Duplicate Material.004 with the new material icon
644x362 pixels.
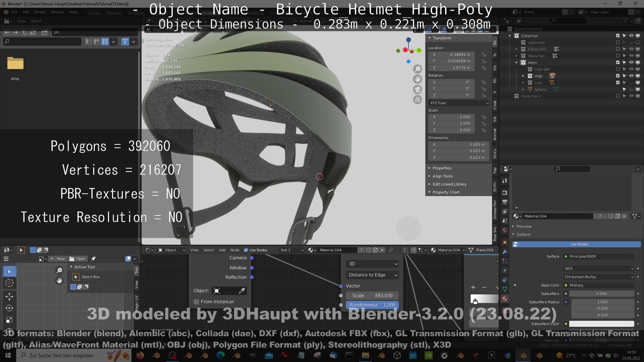tap(618, 216)
